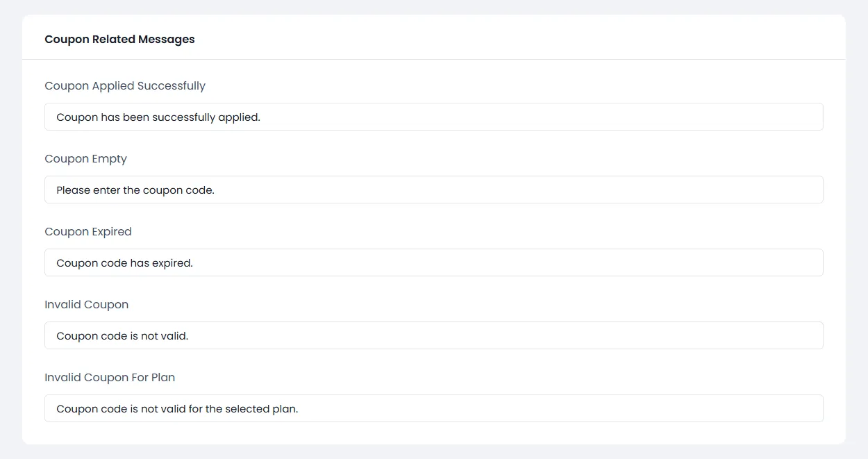Place cursor in 'Please enter the coupon code.' text
868x459 pixels.
[x=135, y=190]
